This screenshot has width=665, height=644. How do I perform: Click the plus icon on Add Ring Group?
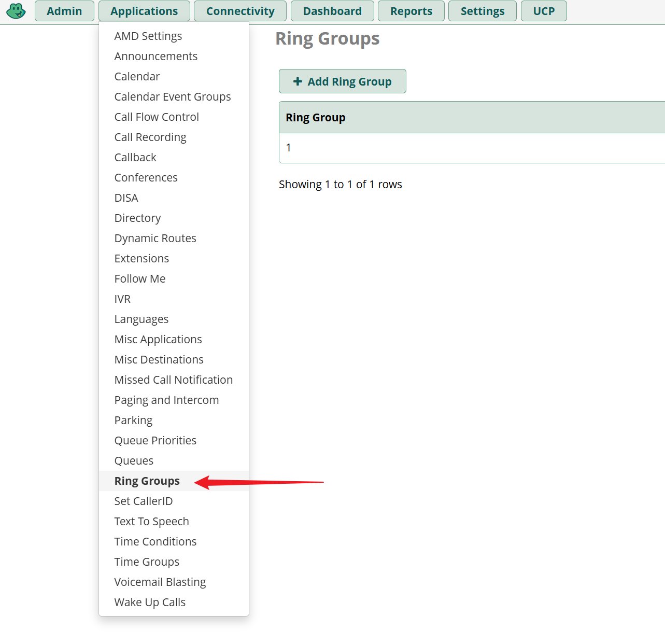click(x=298, y=81)
